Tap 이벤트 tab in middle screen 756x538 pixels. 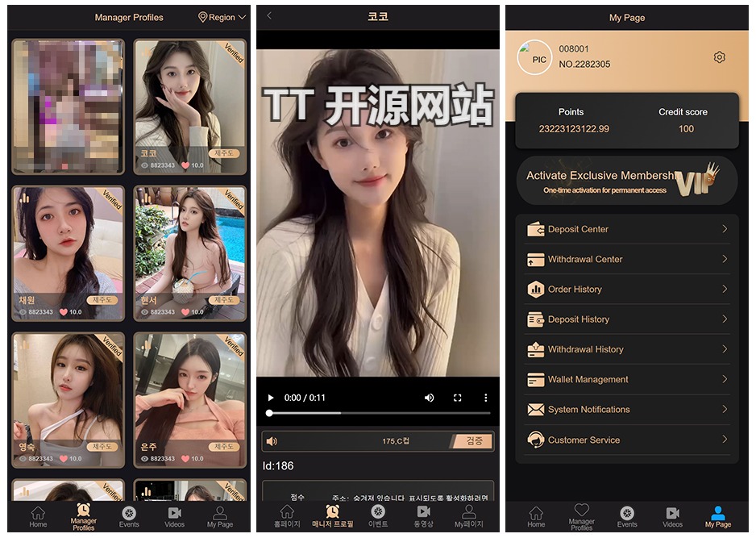click(378, 516)
